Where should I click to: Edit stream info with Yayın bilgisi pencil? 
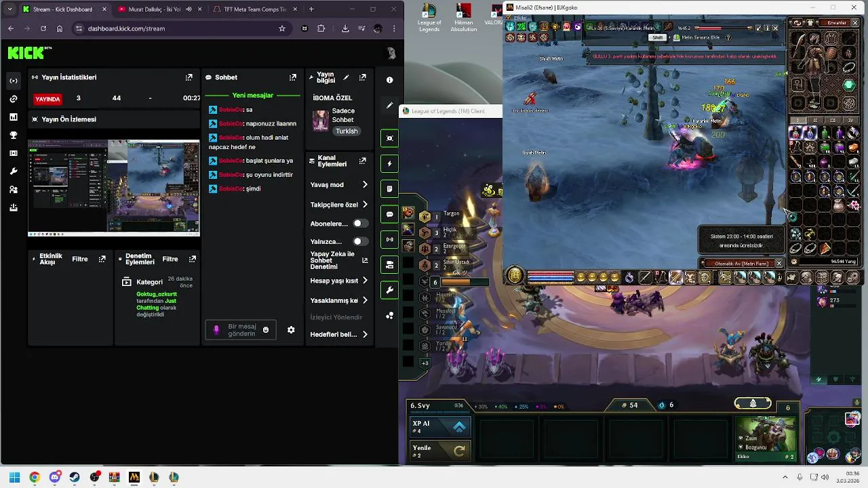pyautogui.click(x=347, y=77)
